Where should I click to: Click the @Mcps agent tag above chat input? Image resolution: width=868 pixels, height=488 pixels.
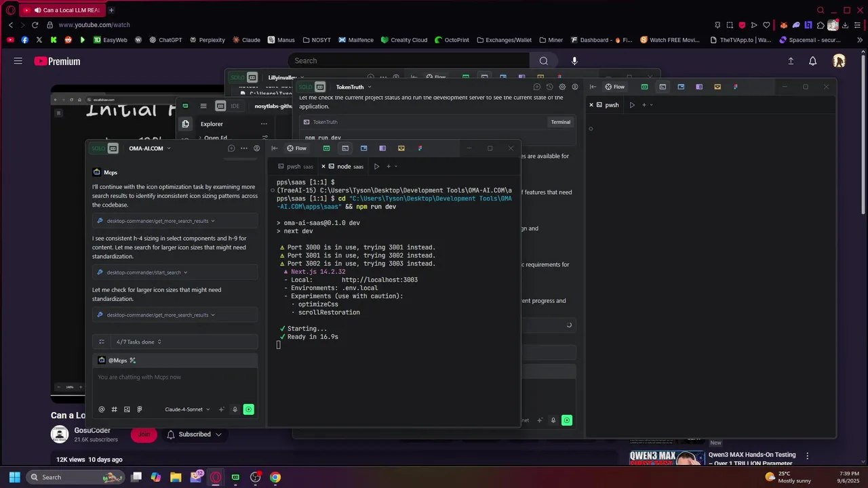point(117,360)
